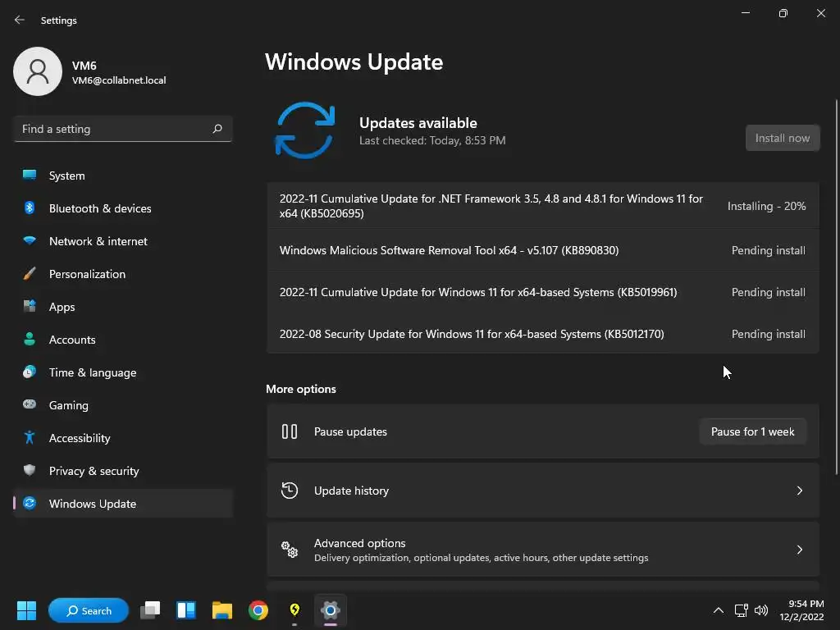Click the taskbar Search button
This screenshot has height=630, width=840.
pos(89,610)
